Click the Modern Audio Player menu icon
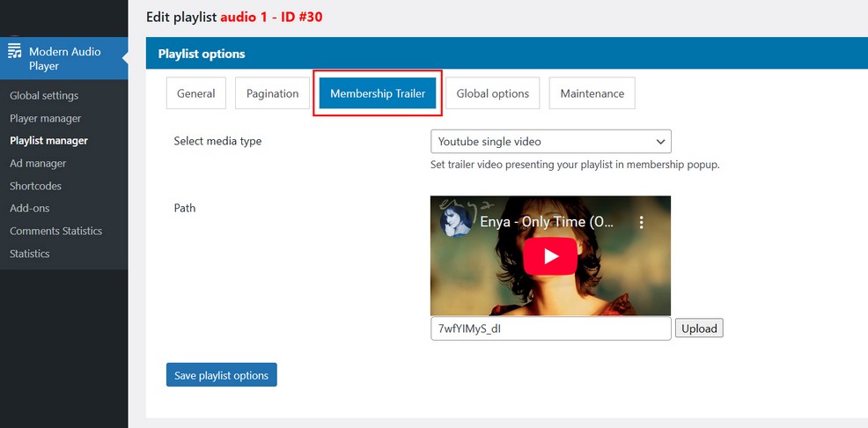 (15, 52)
